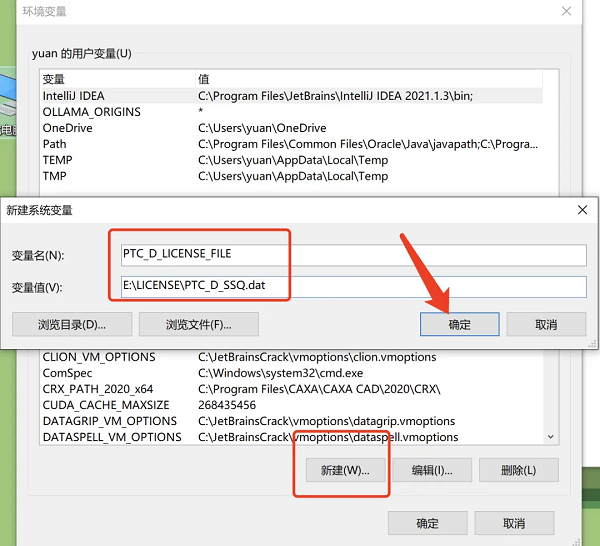Click the 变量名 input field
Screen dimensions: 600x546
tap(352, 254)
